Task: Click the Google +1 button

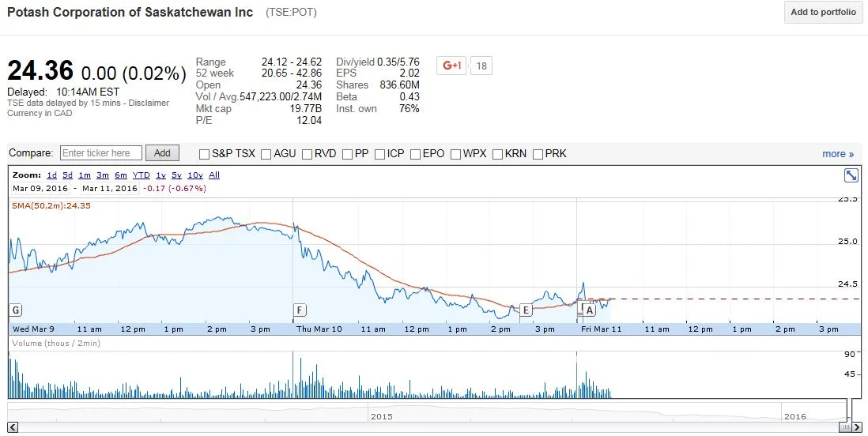Action: click(x=452, y=66)
